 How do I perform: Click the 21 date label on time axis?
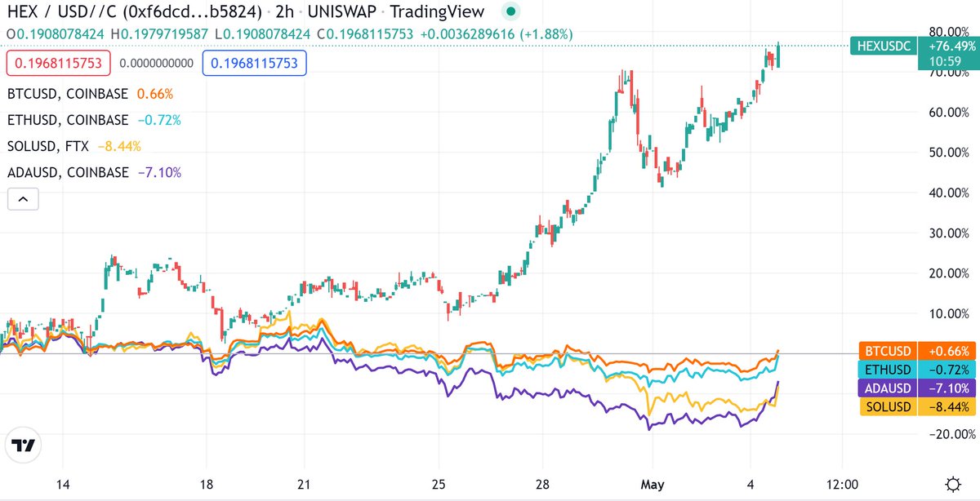tap(303, 483)
